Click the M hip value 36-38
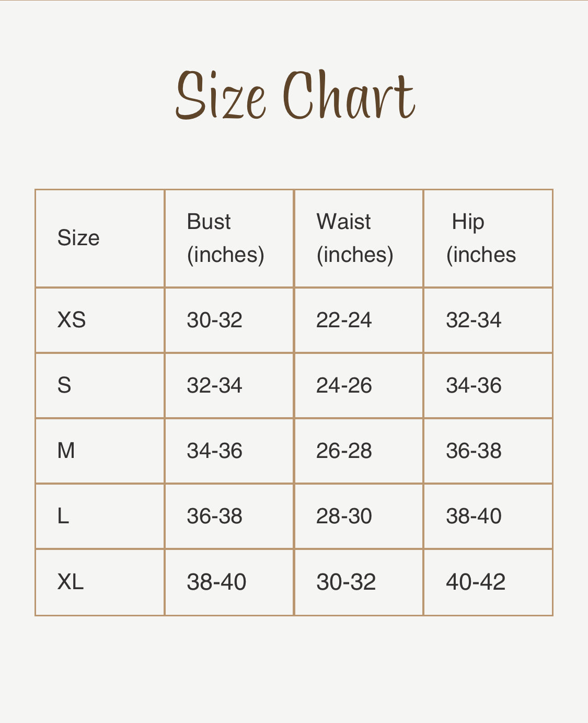This screenshot has height=723, width=588. click(474, 451)
